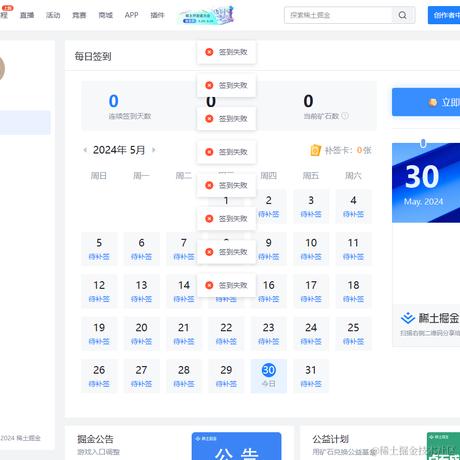Open the 商城 nav item
This screenshot has height=460, width=460.
click(x=105, y=15)
